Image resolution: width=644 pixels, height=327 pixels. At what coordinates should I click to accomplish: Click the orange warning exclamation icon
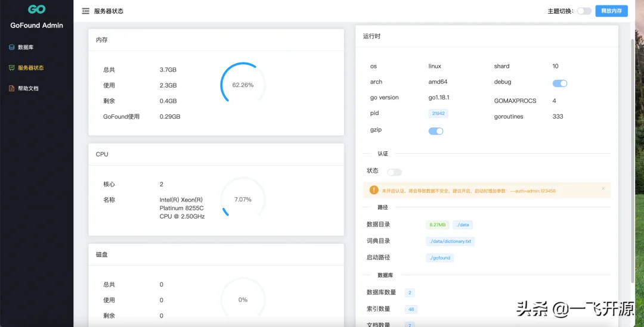pyautogui.click(x=374, y=190)
